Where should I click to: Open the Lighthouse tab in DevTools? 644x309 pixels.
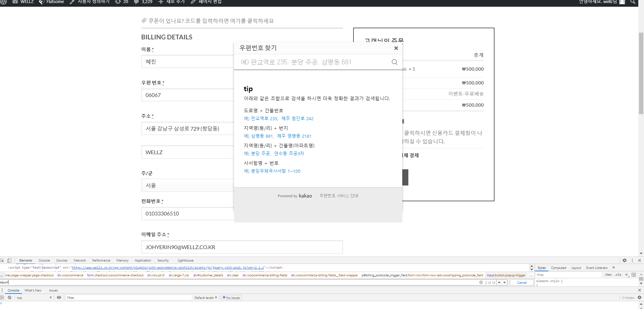pyautogui.click(x=185, y=260)
